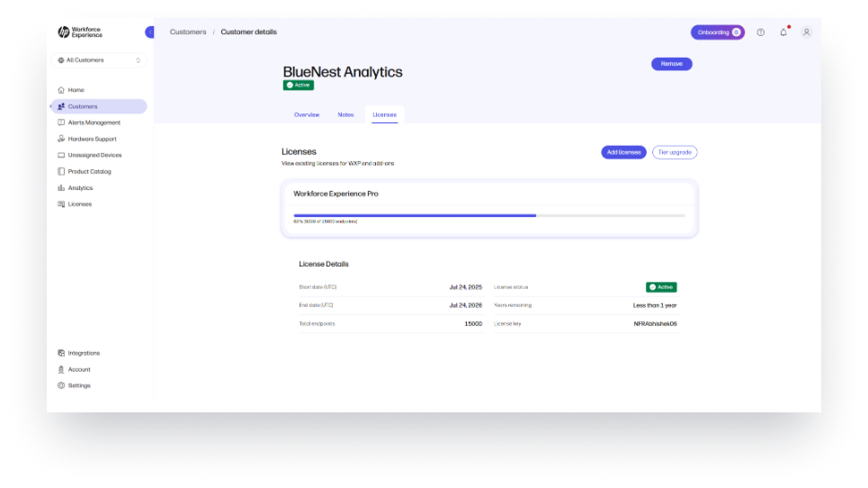Open Unassigned Devices page
The width and height of the screenshot is (868, 488).
(x=94, y=155)
